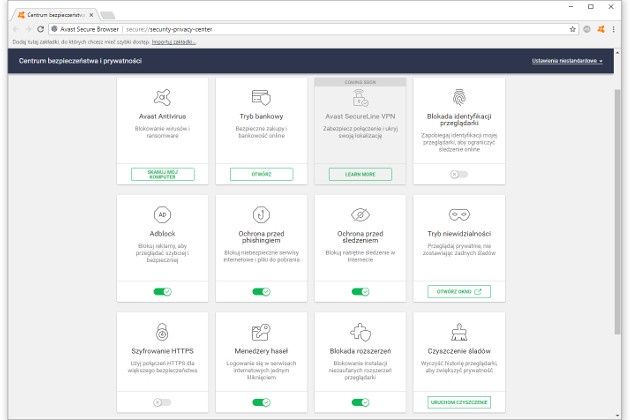Screen dimensions: 630x420
Task: Disable the Adblock toggle
Action: click(x=162, y=292)
